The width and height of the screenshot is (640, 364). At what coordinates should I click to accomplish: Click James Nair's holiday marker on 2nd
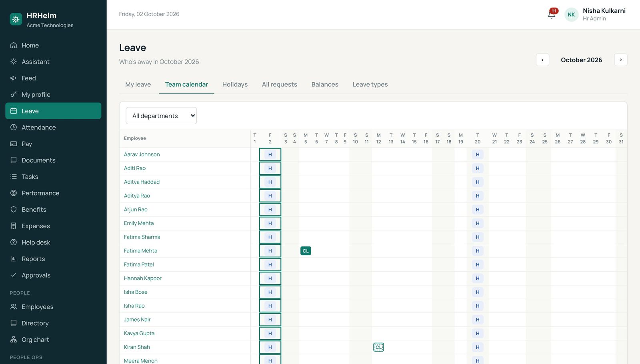point(270,320)
